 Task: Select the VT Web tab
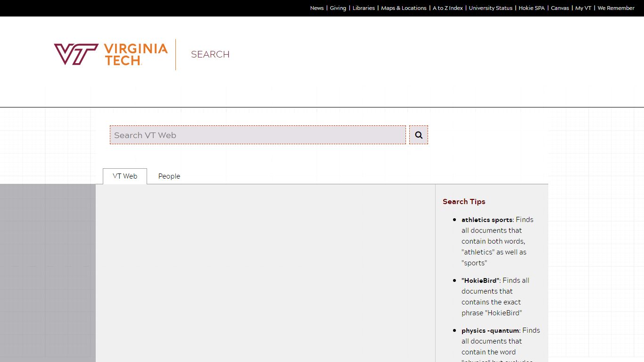[x=125, y=176]
